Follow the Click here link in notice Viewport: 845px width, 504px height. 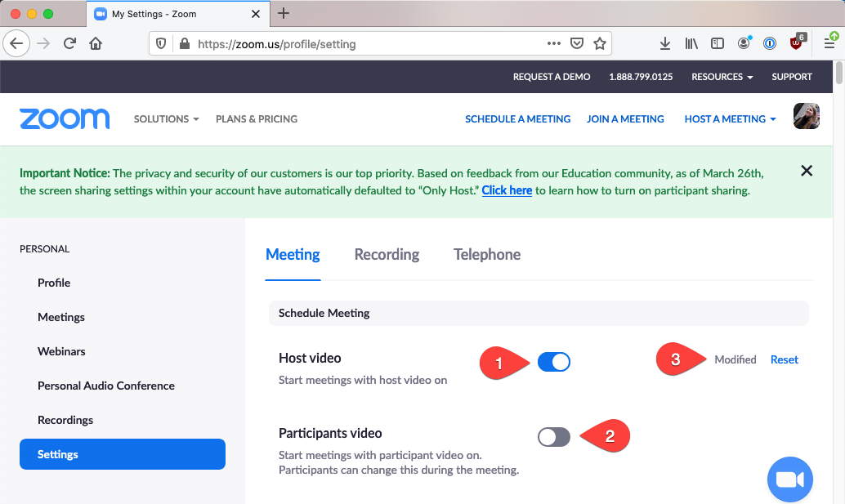click(507, 190)
